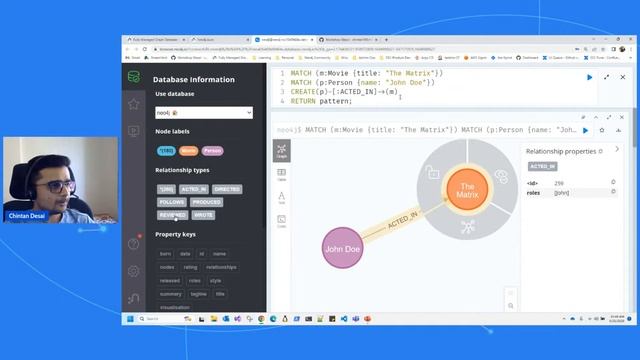Switch to the Text result view

pos(282,198)
